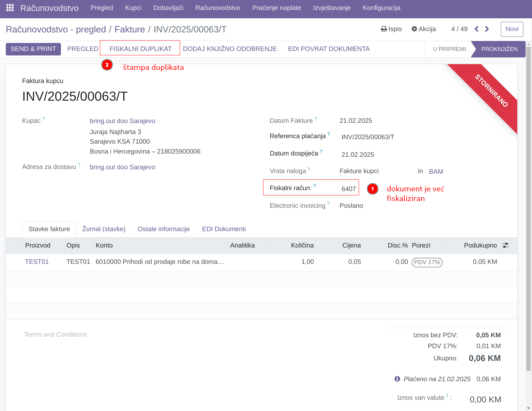Open the Izvještavanje menu
Viewport: 532px width, 411px height.
click(x=332, y=8)
